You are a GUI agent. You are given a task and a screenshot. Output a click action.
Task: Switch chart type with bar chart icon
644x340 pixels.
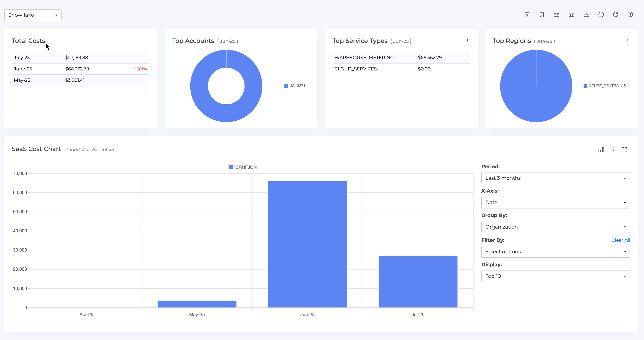point(601,150)
